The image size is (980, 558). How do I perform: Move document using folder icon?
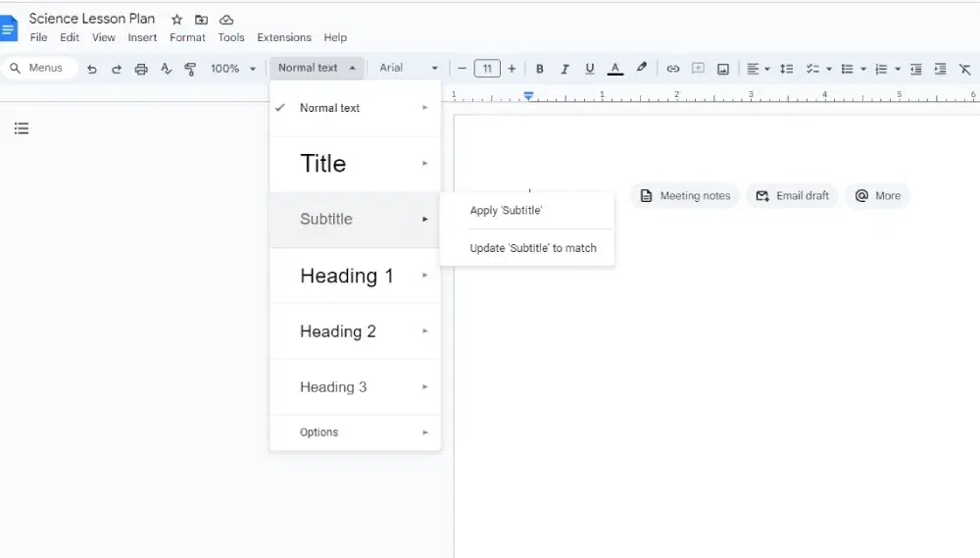click(201, 20)
